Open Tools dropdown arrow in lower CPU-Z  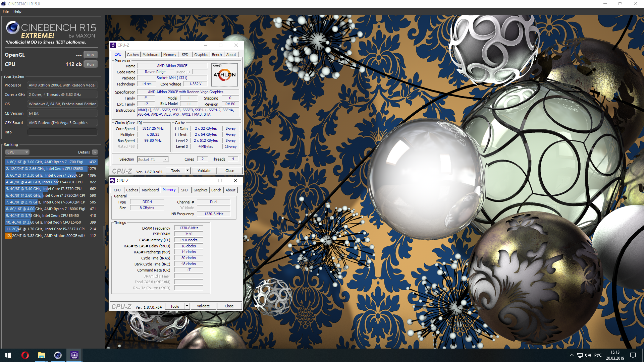(x=187, y=306)
